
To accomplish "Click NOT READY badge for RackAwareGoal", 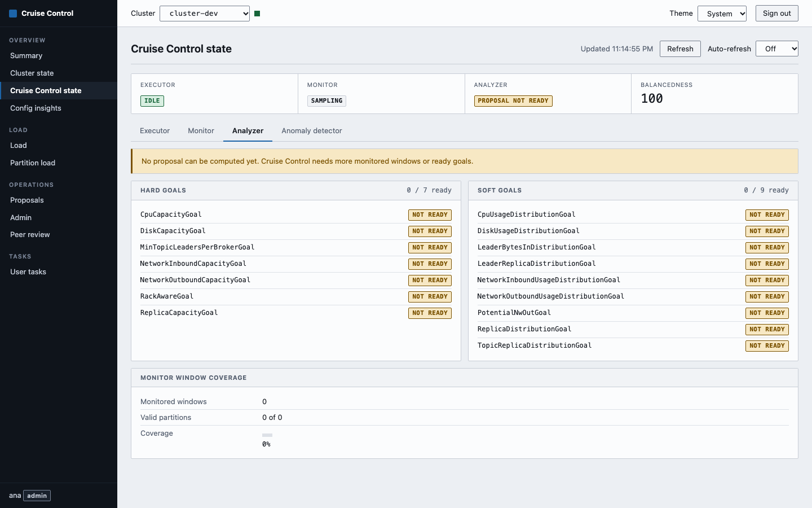I will pyautogui.click(x=430, y=297).
